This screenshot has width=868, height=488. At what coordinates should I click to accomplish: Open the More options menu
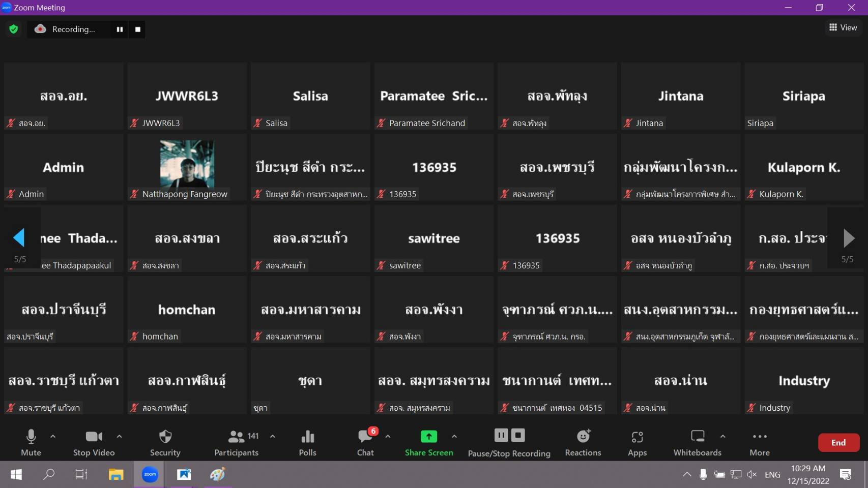tap(759, 442)
